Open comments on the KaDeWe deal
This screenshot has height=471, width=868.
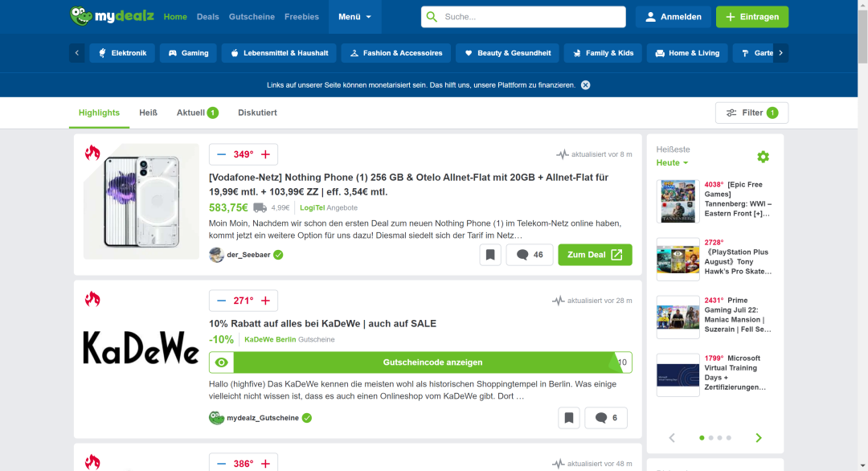pos(606,418)
